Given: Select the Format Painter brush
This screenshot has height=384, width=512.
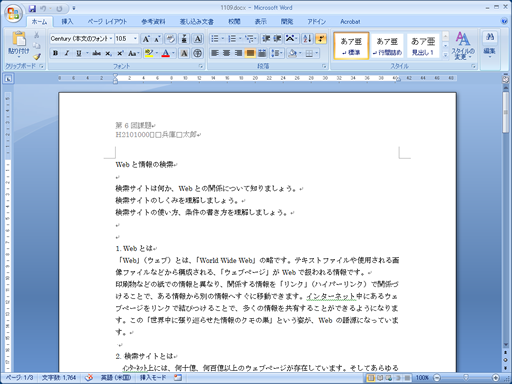Looking at the screenshot, I should tap(37, 57).
